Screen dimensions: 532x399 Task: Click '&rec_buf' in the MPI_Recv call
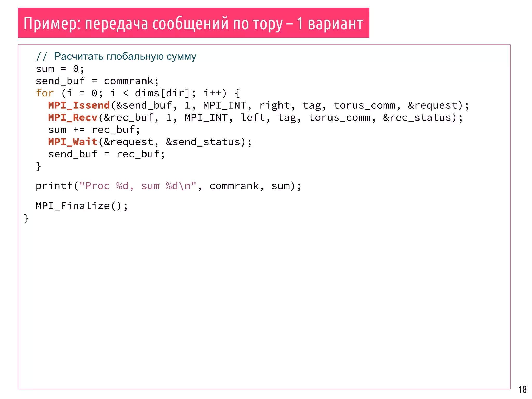click(x=128, y=117)
